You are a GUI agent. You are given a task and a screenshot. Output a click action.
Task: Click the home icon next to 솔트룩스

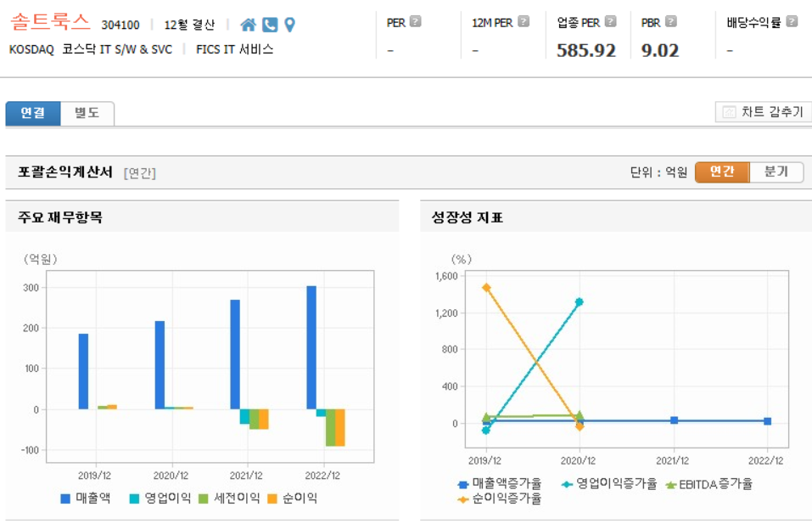coord(248,25)
